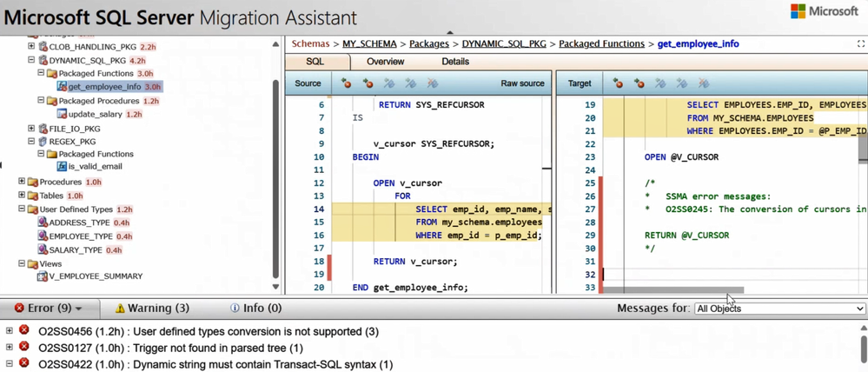Click the red error icon for O2SS0422
This screenshot has width=868, height=372.
pyautogui.click(x=23, y=362)
